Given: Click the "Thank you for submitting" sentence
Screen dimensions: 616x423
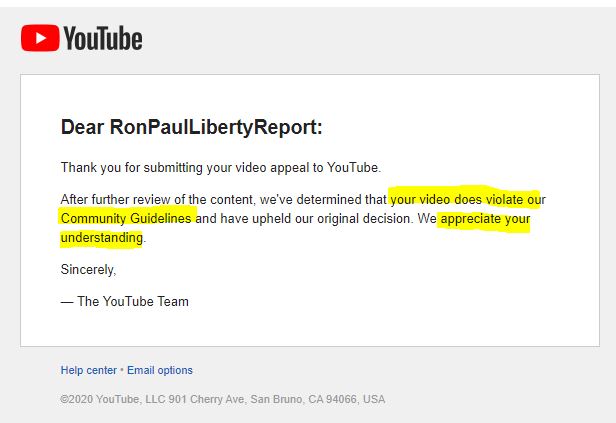Looking at the screenshot, I should point(221,168).
